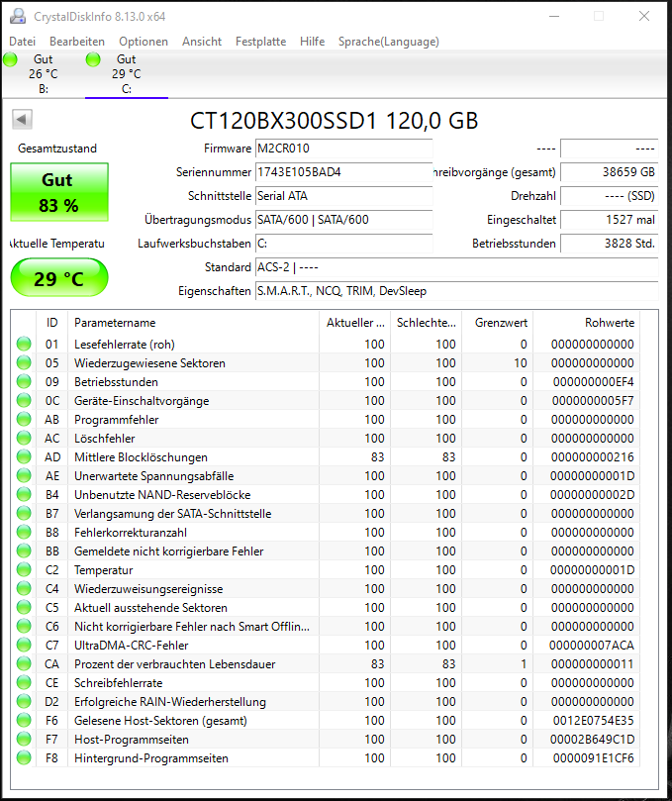Click status icon for UltraDMA-CRC-Fehler
Viewport: 672px width, 801px height.
click(x=24, y=646)
